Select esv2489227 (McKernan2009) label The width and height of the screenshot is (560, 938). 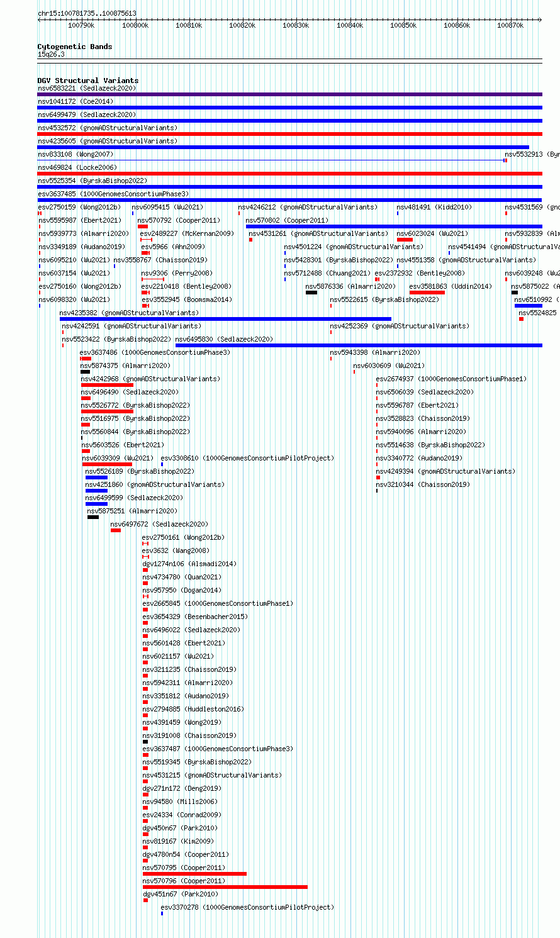point(187,233)
